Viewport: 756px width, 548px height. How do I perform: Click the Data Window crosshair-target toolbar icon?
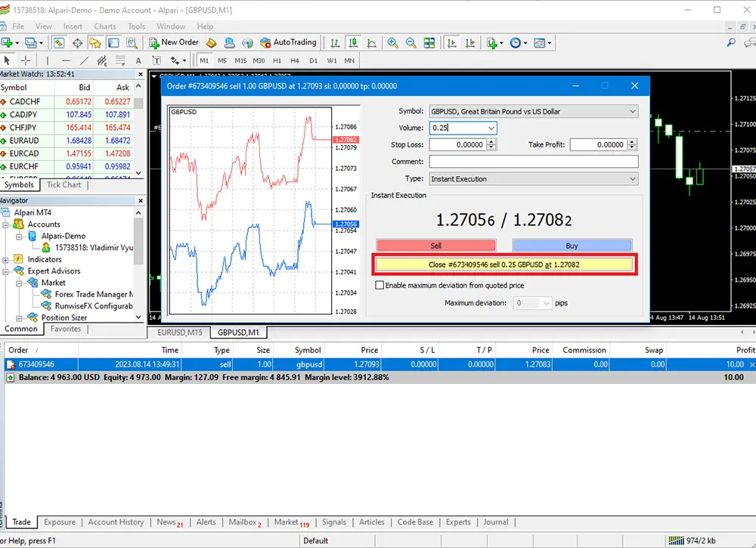click(x=77, y=43)
